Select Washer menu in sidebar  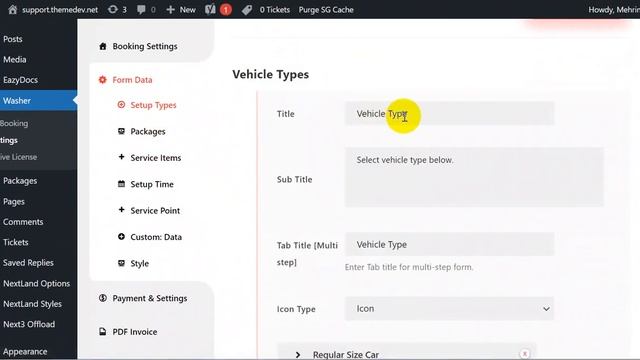pyautogui.click(x=38, y=100)
